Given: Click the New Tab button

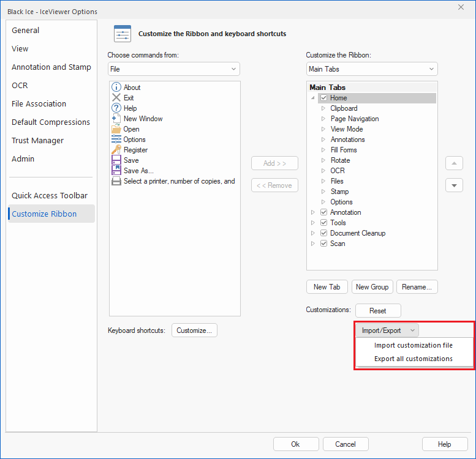Looking at the screenshot, I should pos(327,287).
